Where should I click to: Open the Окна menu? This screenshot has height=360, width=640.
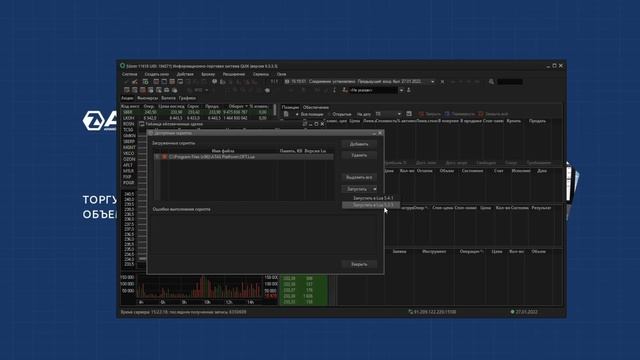pos(281,74)
